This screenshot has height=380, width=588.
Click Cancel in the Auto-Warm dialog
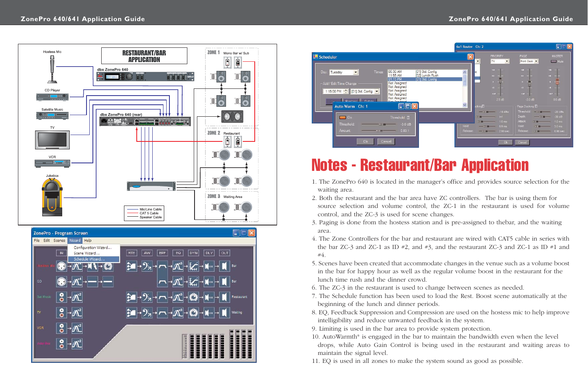(x=386, y=141)
